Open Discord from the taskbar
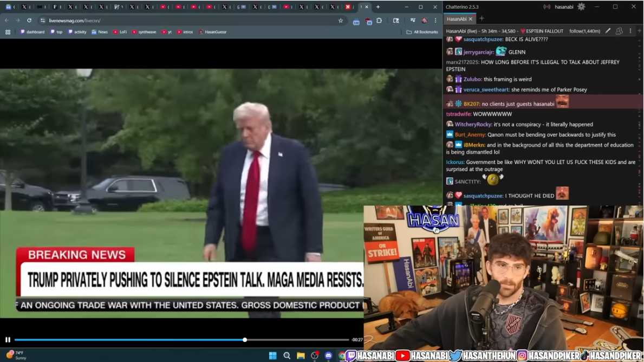Screen dimensions: 644x362 [328, 355]
